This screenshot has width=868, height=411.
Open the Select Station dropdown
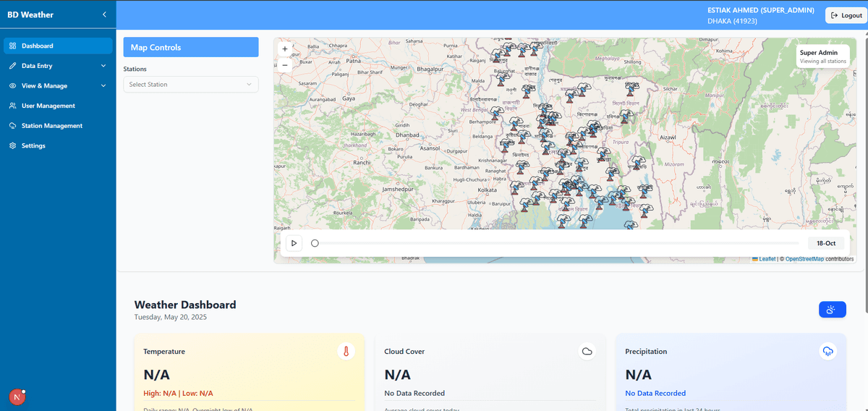pyautogui.click(x=191, y=85)
